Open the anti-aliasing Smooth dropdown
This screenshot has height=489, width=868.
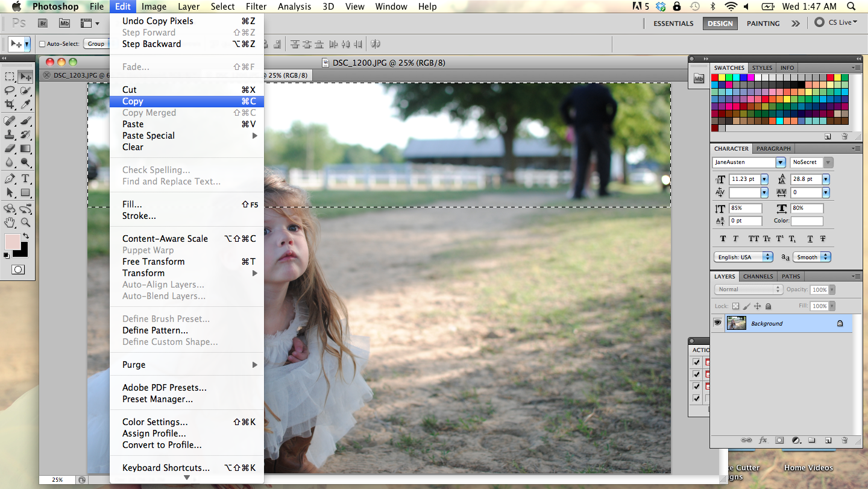(811, 256)
